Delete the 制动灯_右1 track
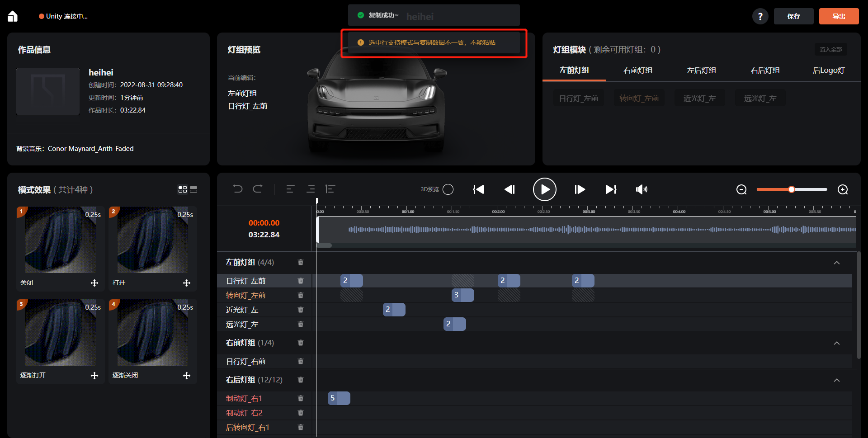868x438 pixels. pos(301,398)
